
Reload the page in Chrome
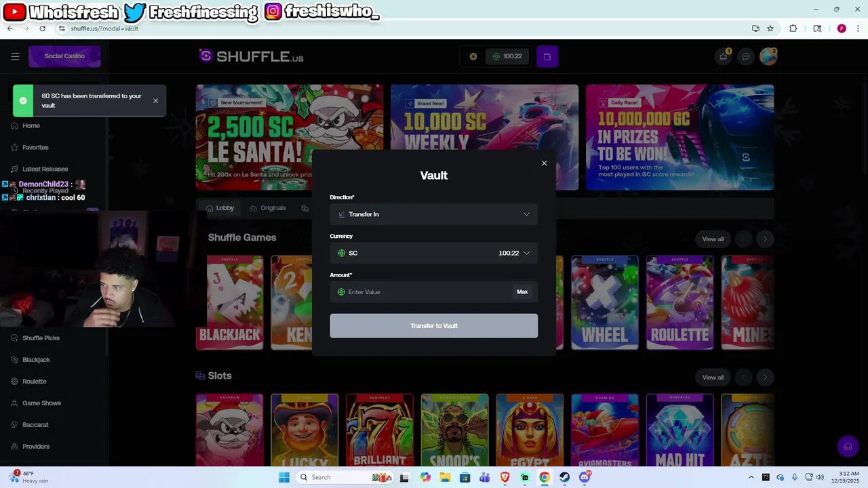42,28
